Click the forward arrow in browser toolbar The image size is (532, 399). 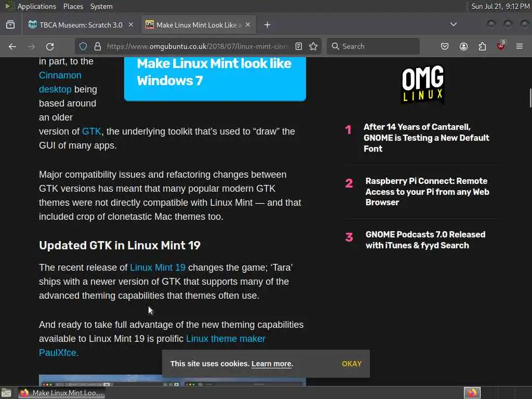point(31,46)
